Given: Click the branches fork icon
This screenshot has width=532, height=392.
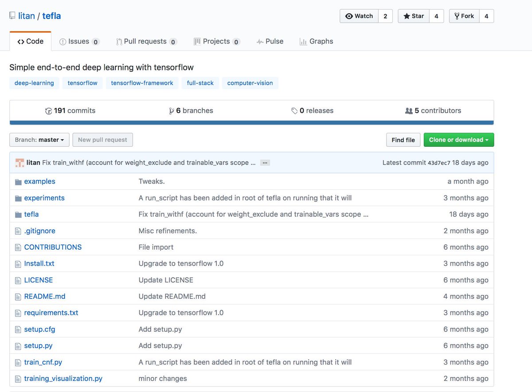Looking at the screenshot, I should click(x=172, y=111).
